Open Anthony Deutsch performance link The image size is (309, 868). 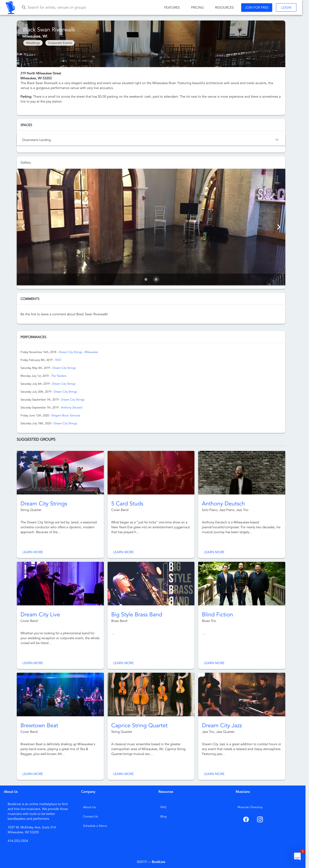click(x=72, y=407)
